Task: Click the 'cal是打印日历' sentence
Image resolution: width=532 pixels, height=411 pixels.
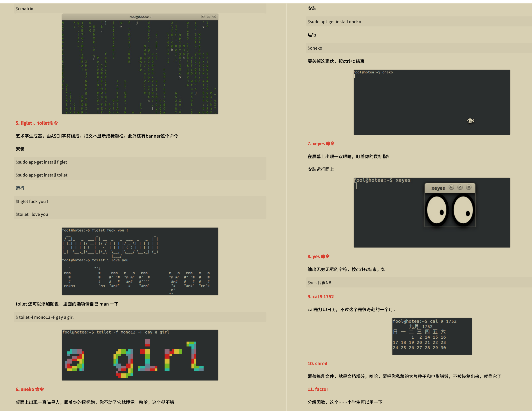Action: [351, 309]
